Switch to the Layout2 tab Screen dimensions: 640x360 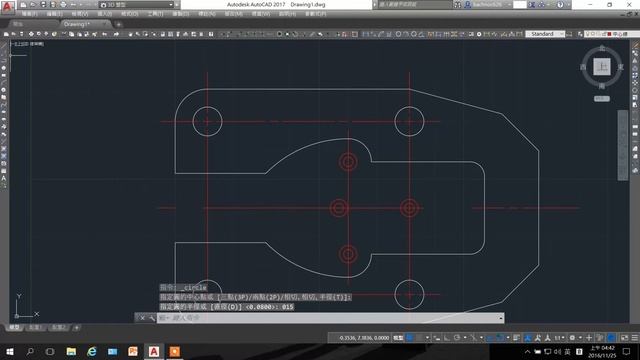[59, 327]
